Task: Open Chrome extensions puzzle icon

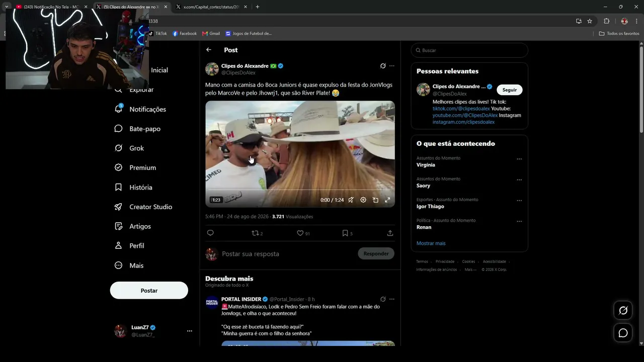Action: coord(606,21)
